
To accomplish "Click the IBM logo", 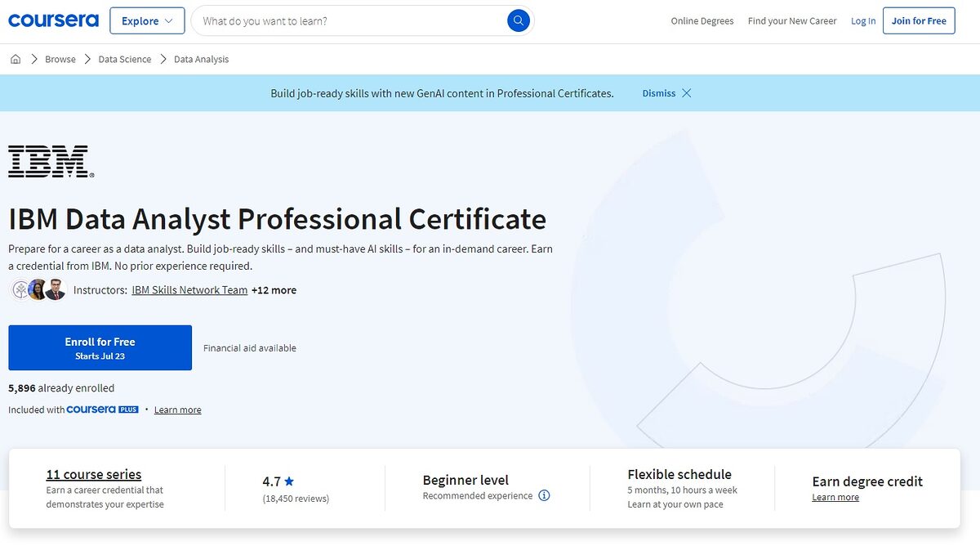I will click(x=51, y=162).
